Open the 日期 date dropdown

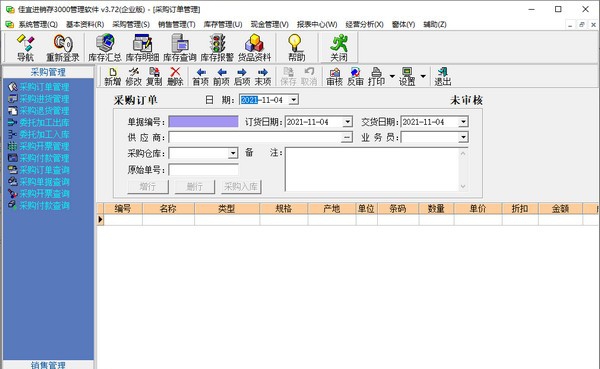tap(293, 100)
